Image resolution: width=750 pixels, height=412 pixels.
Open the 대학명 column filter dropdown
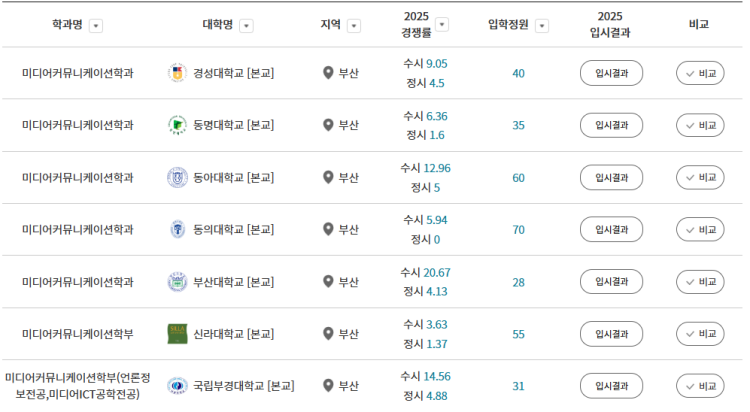246,26
